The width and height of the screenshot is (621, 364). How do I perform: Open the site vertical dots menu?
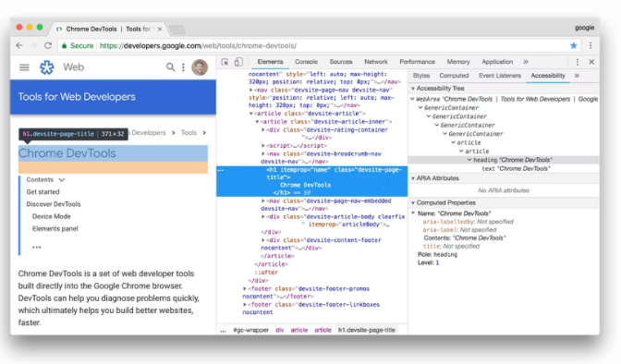click(183, 67)
